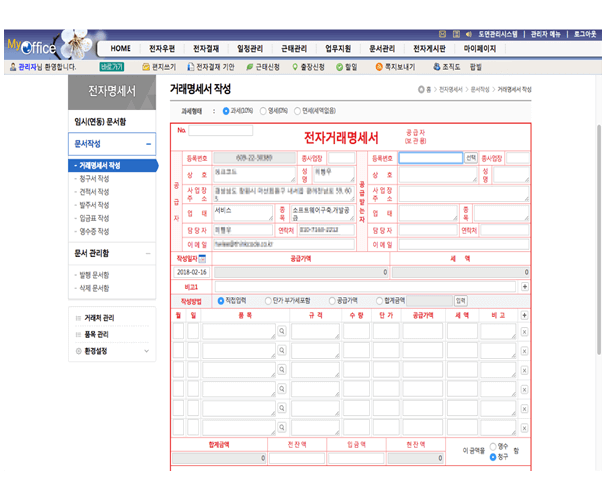Collapse 문서작성 sidebar section
Image resolution: width=605 pixels, height=500 pixels.
pyautogui.click(x=149, y=144)
